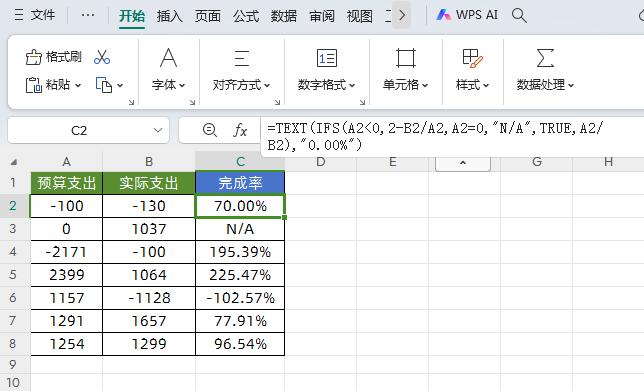Open the Font (字体) dropdown group
This screenshot has height=391, width=644.
click(169, 85)
